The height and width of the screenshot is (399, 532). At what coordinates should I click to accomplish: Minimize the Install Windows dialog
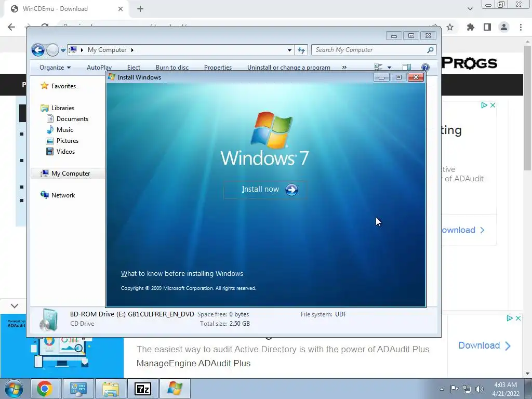point(382,77)
